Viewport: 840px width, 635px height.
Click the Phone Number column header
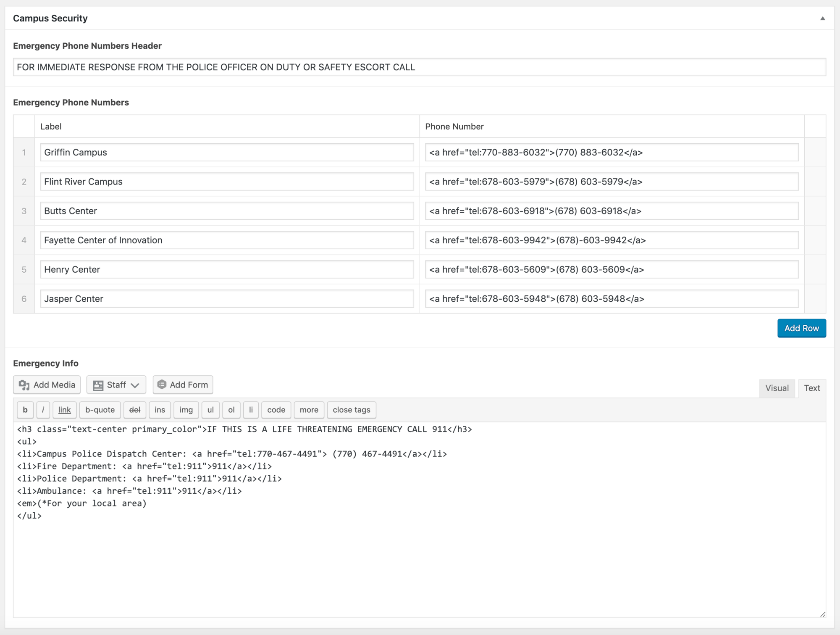454,126
